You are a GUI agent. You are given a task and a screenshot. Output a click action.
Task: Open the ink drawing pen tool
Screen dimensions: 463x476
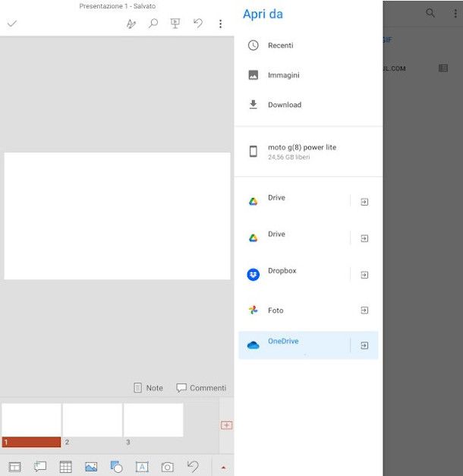[x=131, y=24]
